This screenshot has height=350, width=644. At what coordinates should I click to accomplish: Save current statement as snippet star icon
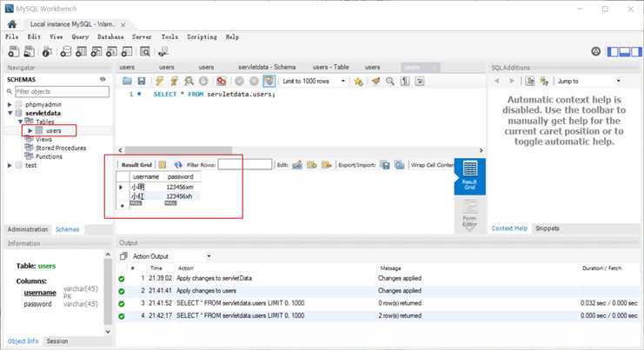[x=359, y=82]
